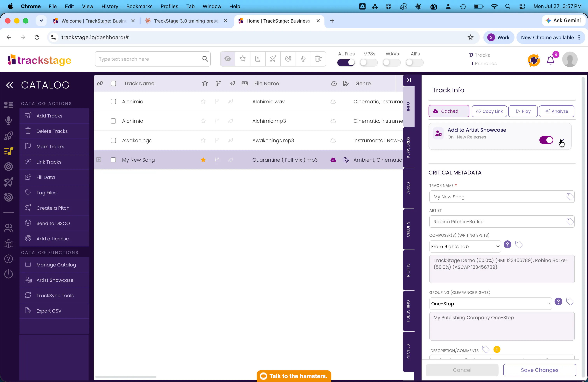
Task: Check the select-all box in table header
Action: (x=113, y=83)
